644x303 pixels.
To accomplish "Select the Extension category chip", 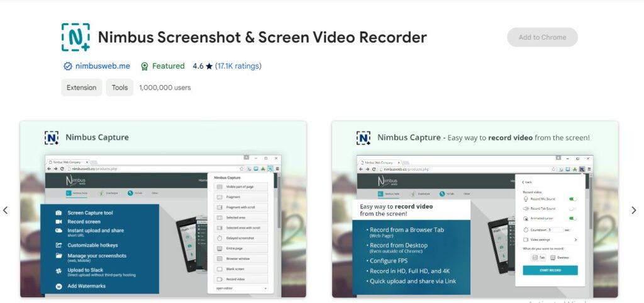I will pos(81,88).
